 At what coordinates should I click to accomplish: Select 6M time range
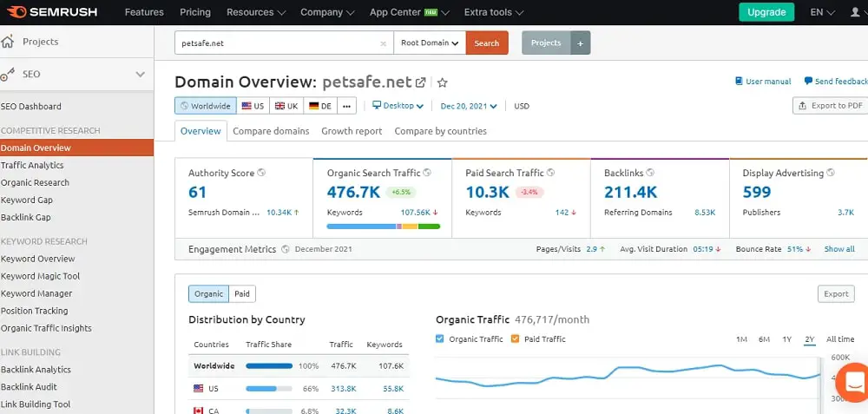[x=765, y=339]
